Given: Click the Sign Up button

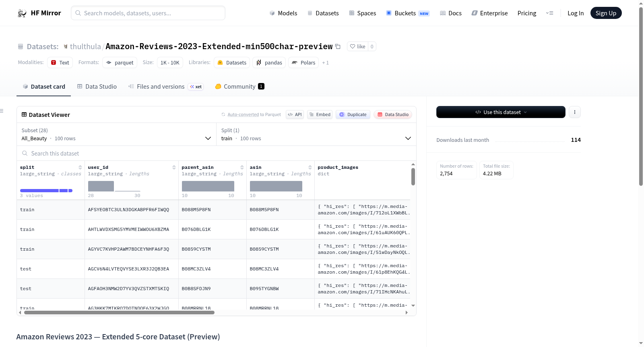Looking at the screenshot, I should point(606,13).
